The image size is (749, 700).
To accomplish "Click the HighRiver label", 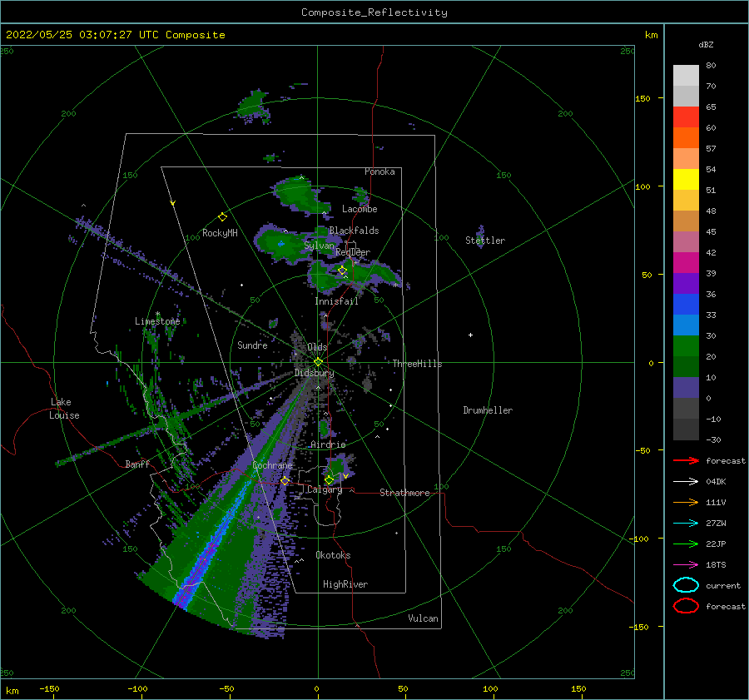I will tap(345, 584).
